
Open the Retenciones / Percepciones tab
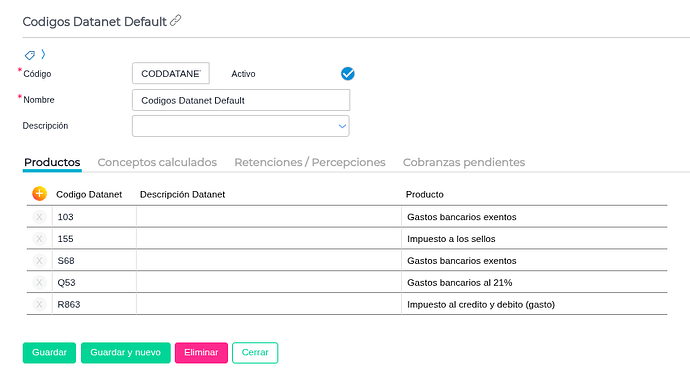point(310,162)
